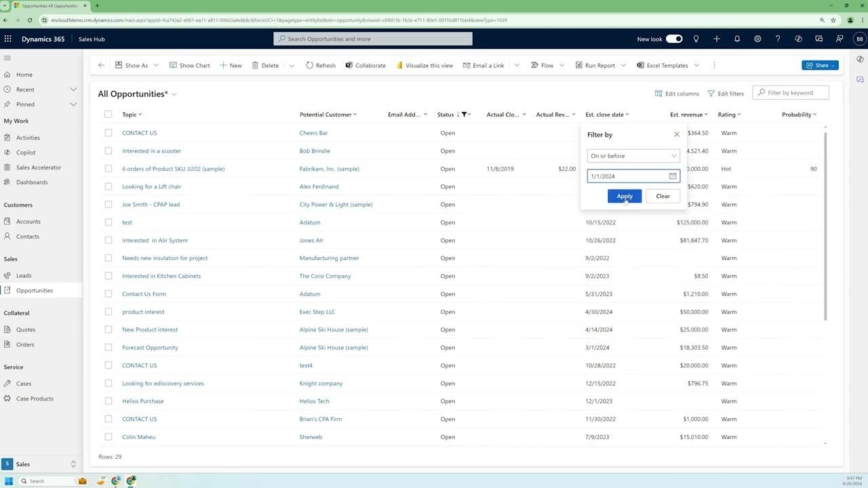Click the Collaborate command
868x488 pixels.
point(366,65)
